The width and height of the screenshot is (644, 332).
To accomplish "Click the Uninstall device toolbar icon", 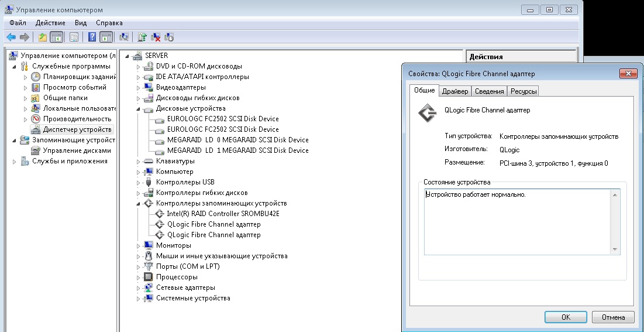I will [156, 37].
